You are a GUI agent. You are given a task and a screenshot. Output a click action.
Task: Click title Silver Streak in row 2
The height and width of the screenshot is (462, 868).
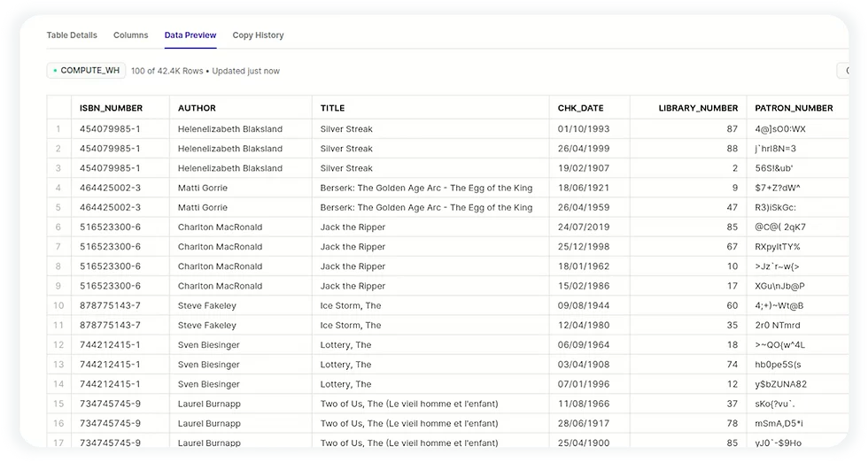[x=346, y=149]
